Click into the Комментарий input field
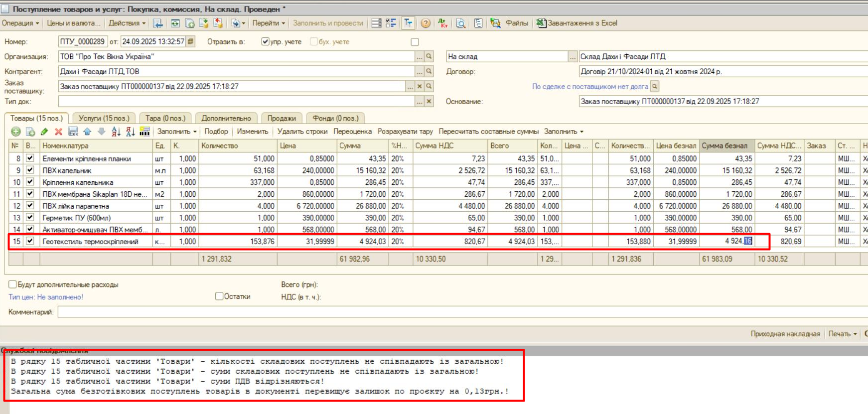The width and height of the screenshot is (868, 414). [x=448, y=312]
